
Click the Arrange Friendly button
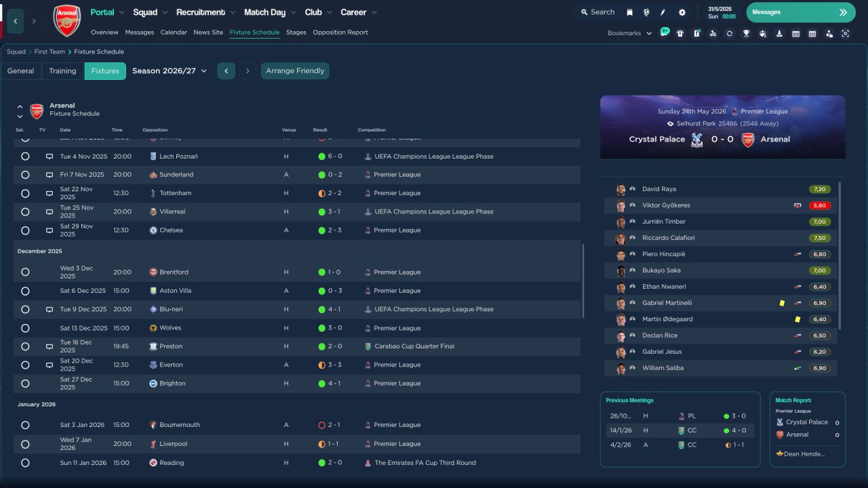point(295,70)
